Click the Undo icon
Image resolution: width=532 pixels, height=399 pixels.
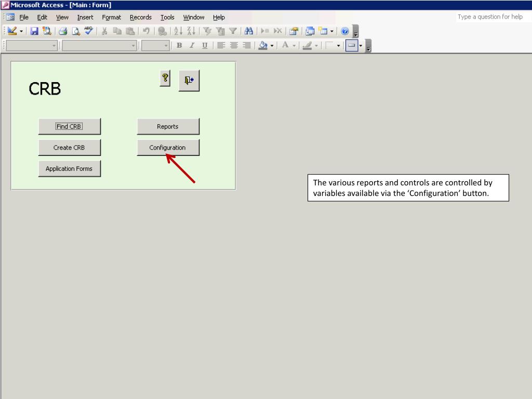pos(146,31)
